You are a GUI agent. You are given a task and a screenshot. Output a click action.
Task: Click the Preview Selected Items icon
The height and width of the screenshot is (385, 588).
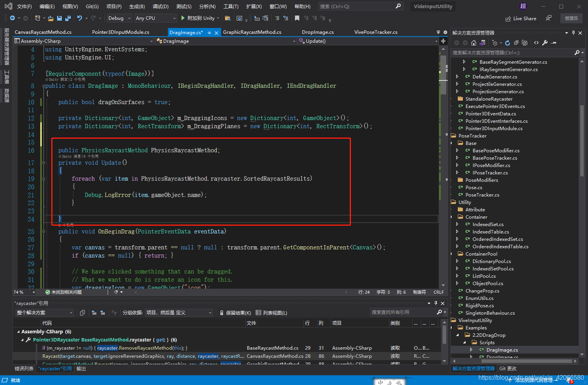tap(554, 43)
